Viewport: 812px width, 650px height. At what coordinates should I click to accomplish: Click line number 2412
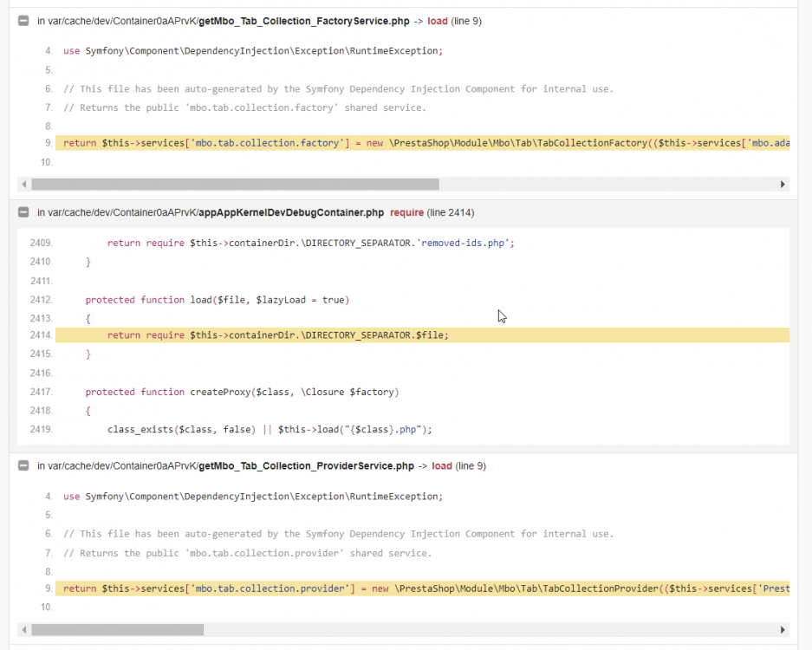pyautogui.click(x=42, y=300)
